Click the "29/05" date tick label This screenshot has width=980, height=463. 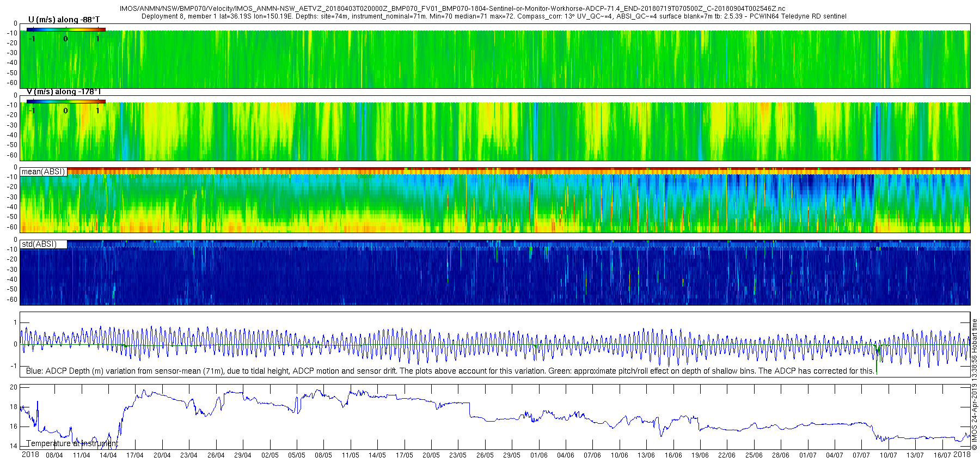(512, 455)
